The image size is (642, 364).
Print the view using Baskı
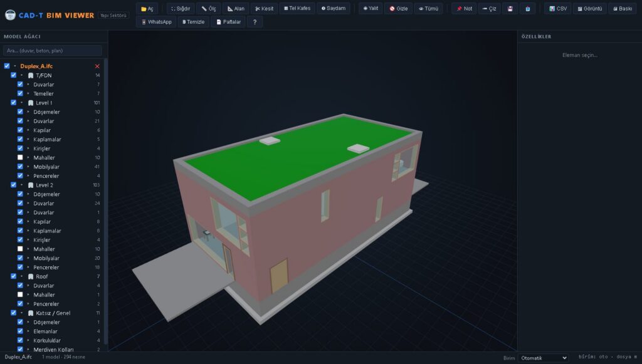click(x=623, y=9)
